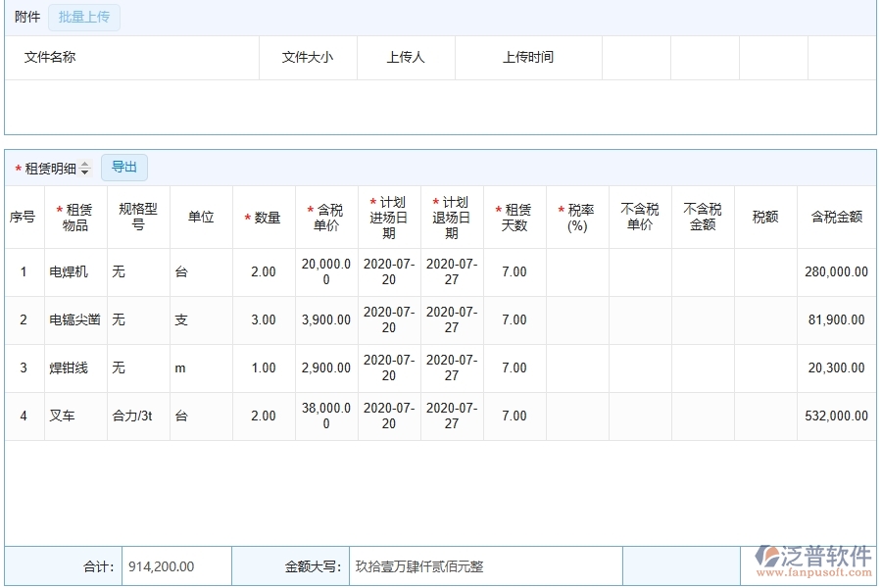Click the 批量上传 batch upload button
The height and width of the screenshot is (588, 882).
[82, 17]
